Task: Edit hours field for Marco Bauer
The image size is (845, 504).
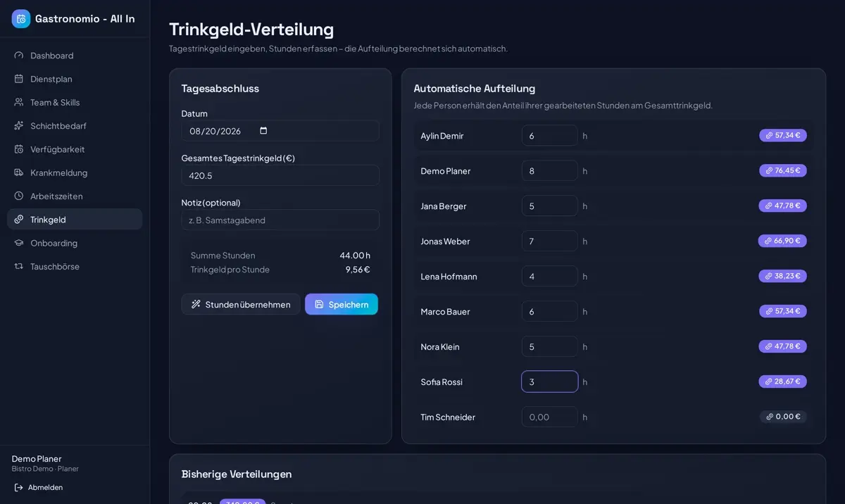Action: tap(550, 311)
